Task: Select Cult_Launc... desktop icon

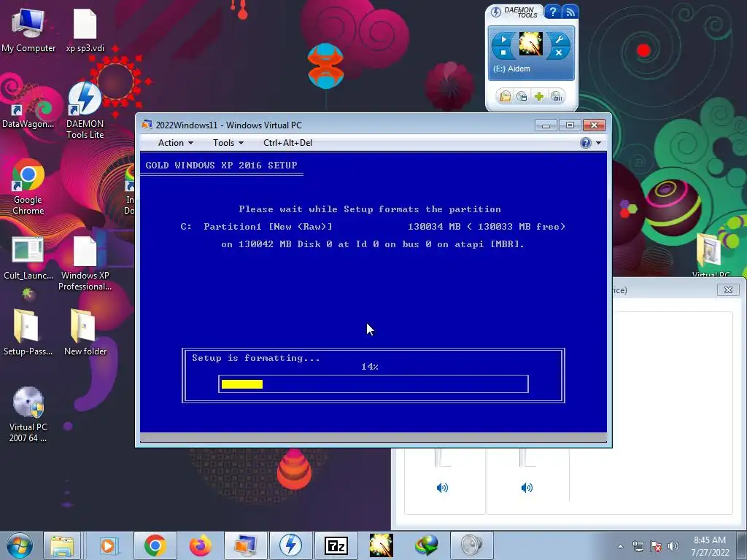Action: 28,258
